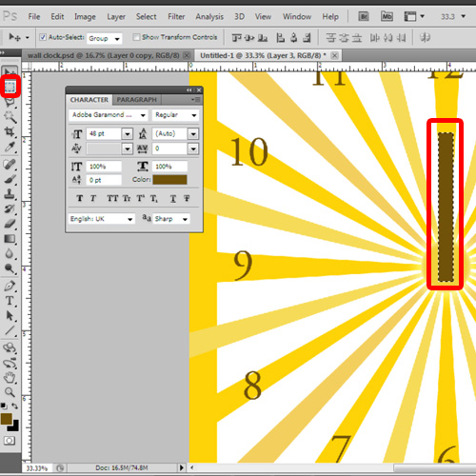Toggle the Auto-Select checkbox
Screen dimensions: 476x476
point(43,37)
